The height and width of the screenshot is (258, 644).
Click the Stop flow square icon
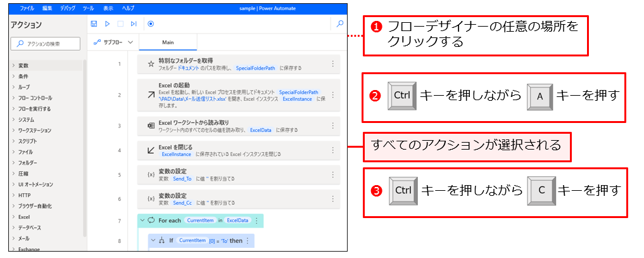point(120,24)
